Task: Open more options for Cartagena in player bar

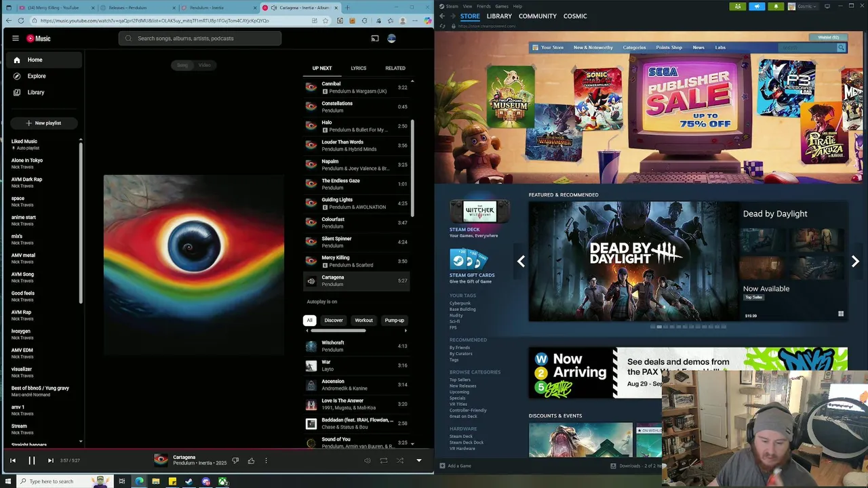Action: click(266, 460)
